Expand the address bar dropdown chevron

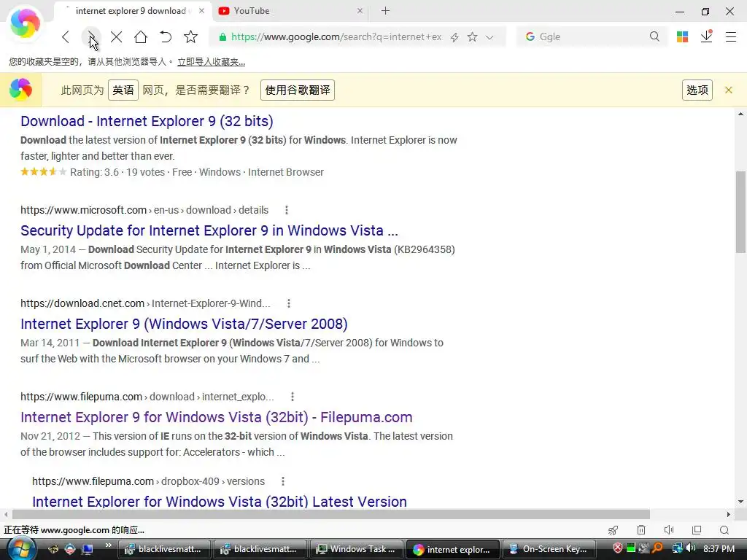click(x=489, y=37)
